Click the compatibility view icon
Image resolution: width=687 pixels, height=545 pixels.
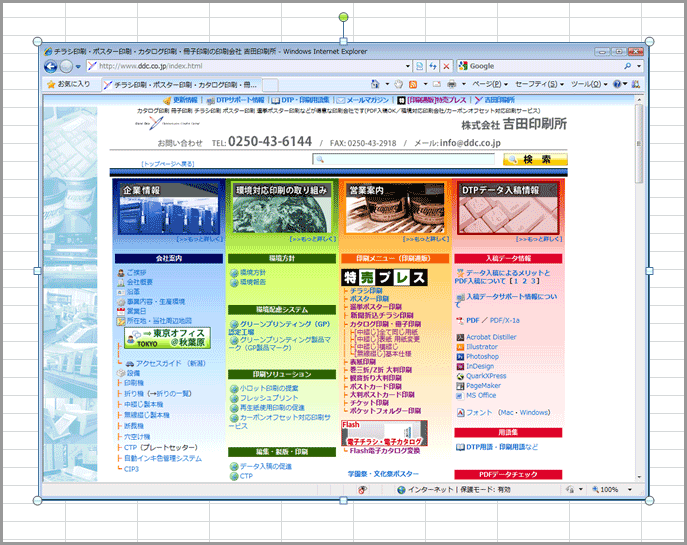419,66
